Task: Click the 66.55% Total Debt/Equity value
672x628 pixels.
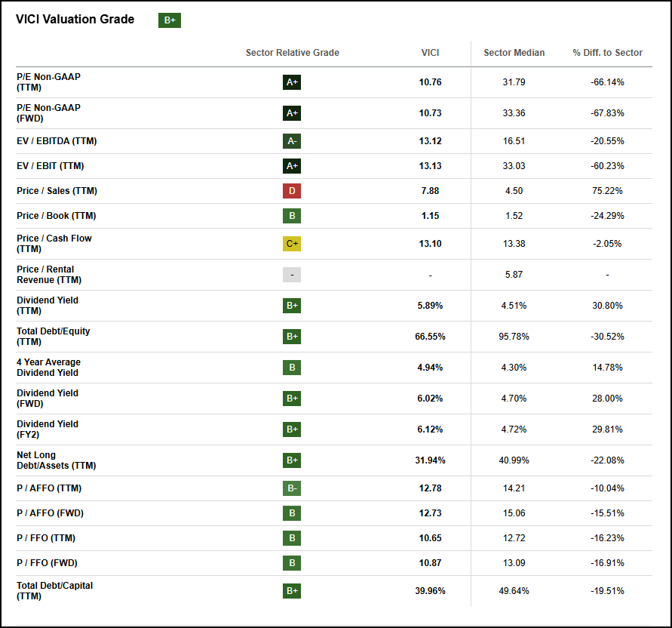Action: coord(430,337)
